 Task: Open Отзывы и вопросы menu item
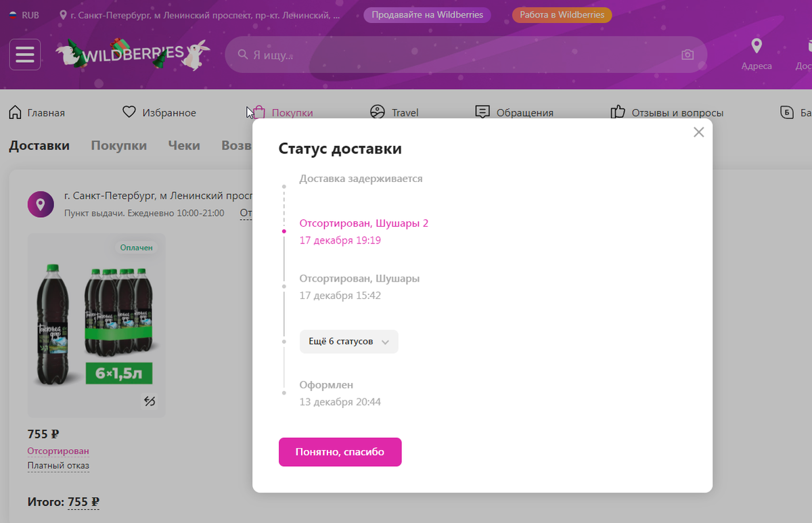coord(667,112)
